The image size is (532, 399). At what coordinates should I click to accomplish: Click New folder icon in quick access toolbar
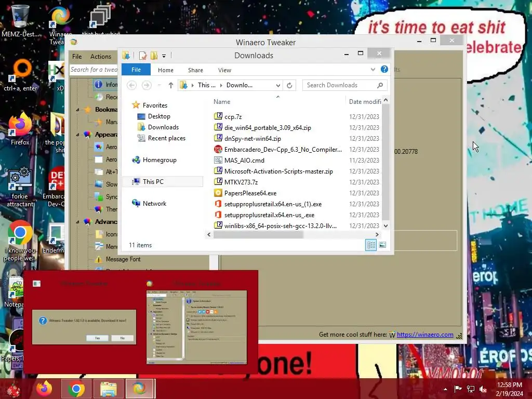pos(154,55)
